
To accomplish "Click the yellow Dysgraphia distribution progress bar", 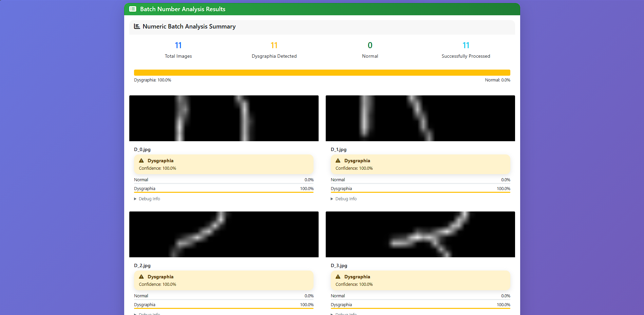I will [322, 72].
